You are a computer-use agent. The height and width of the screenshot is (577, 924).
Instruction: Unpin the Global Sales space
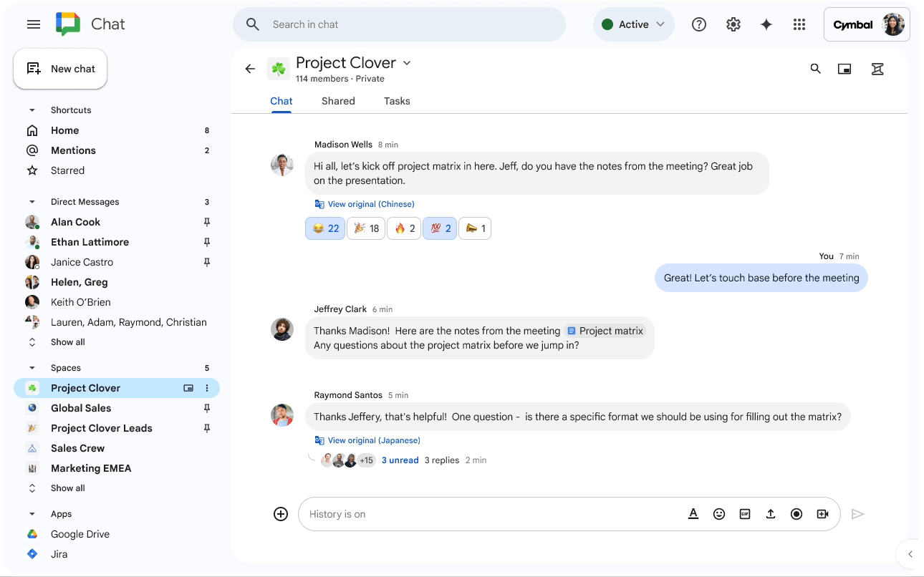click(206, 408)
